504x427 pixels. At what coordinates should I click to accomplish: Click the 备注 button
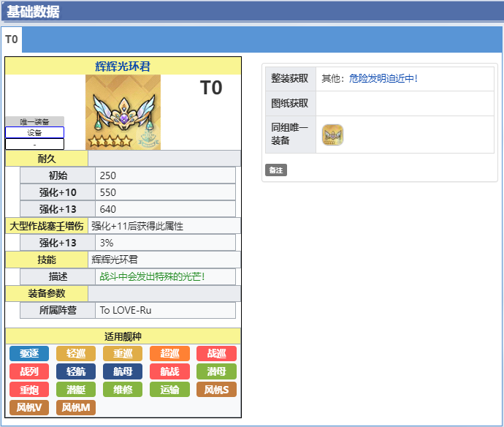click(x=276, y=170)
